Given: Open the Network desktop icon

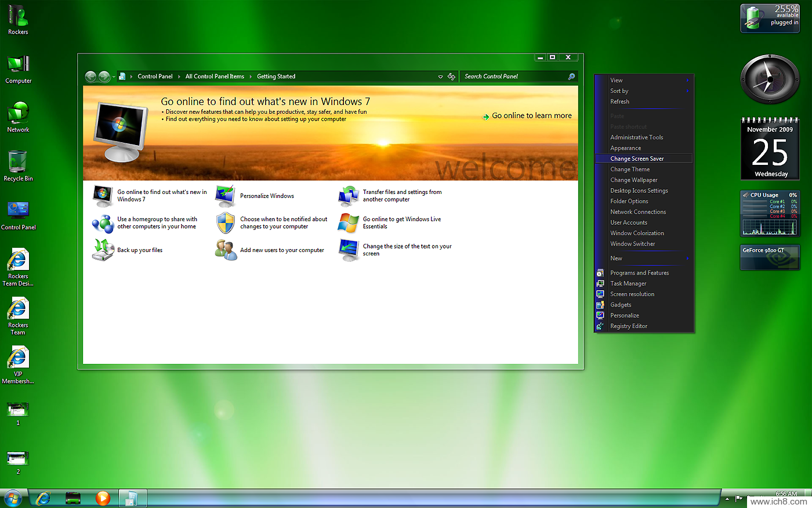Looking at the screenshot, I should click(18, 117).
